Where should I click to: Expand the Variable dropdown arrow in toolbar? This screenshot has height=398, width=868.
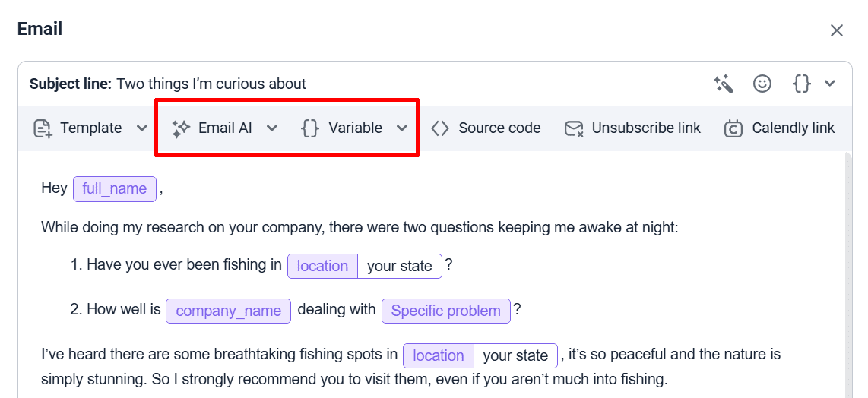(402, 128)
